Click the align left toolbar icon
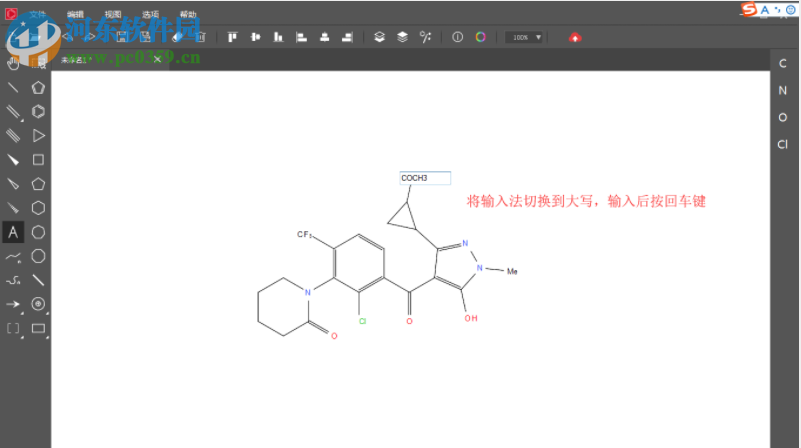The width and height of the screenshot is (801, 448). pyautogui.click(x=301, y=37)
